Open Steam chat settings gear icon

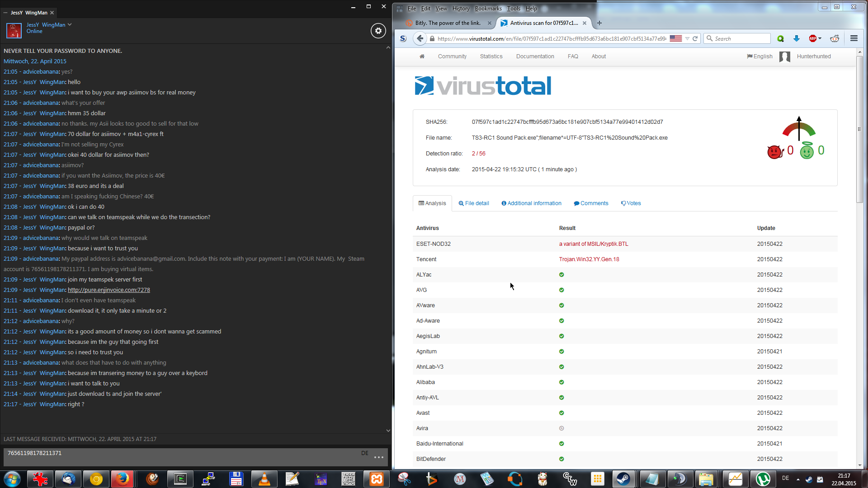(378, 31)
